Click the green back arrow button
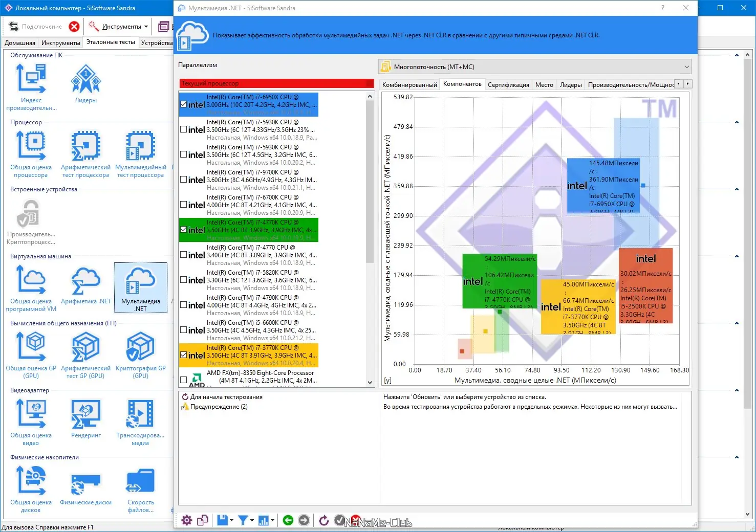This screenshot has width=756, height=532. click(x=288, y=520)
